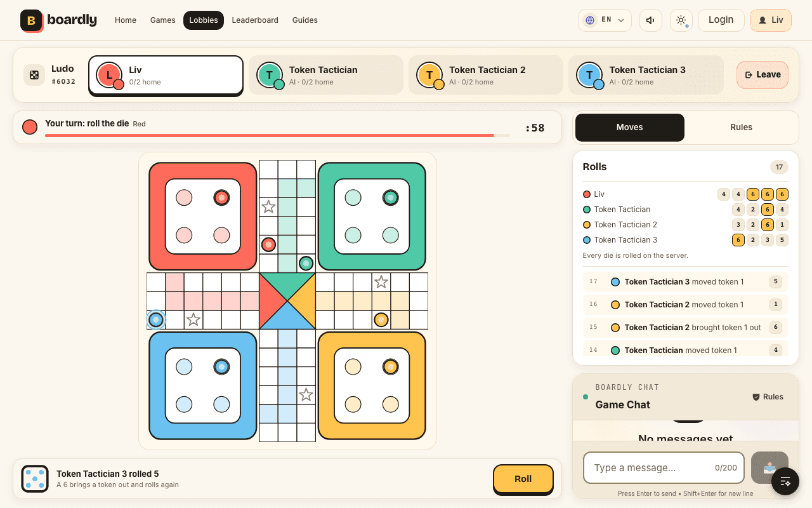The image size is (812, 508).
Task: Click move 16 Token Tactician 2 entry
Action: pyautogui.click(x=686, y=304)
